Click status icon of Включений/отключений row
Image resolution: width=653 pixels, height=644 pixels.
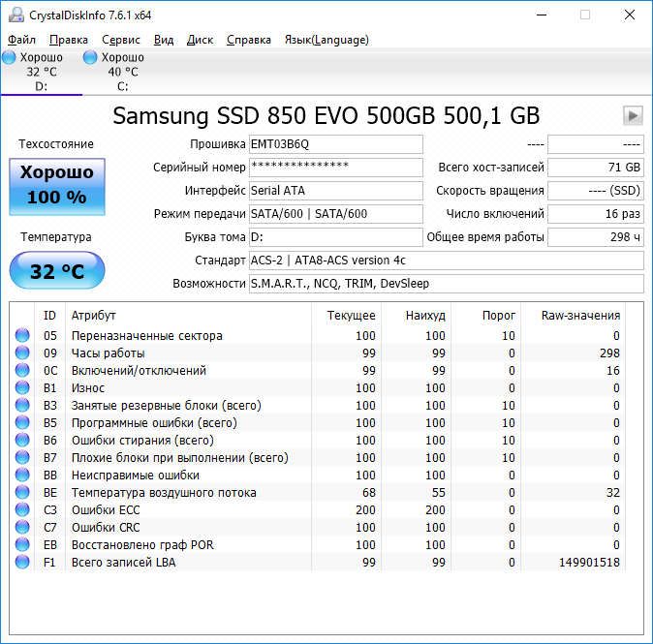[22, 370]
